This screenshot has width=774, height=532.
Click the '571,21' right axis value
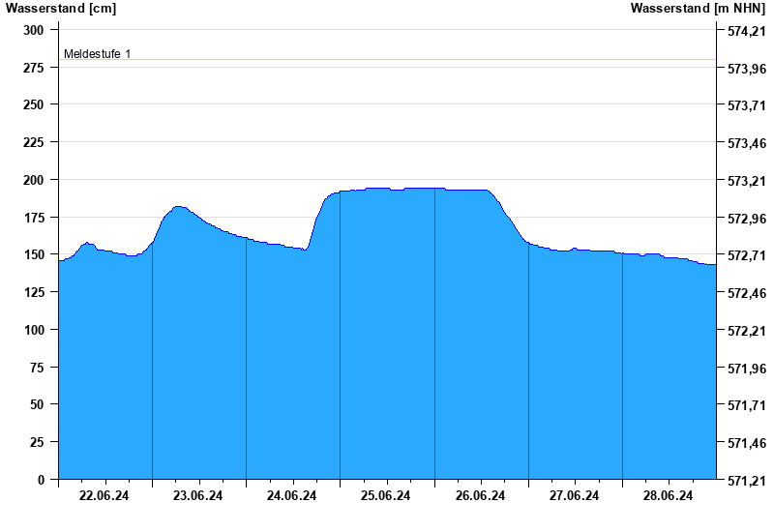(x=747, y=481)
